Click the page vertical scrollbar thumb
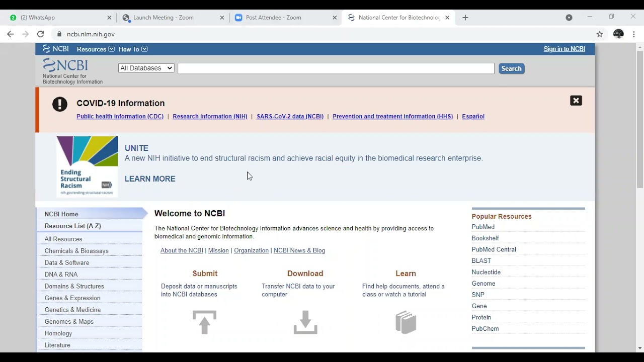 (640, 120)
